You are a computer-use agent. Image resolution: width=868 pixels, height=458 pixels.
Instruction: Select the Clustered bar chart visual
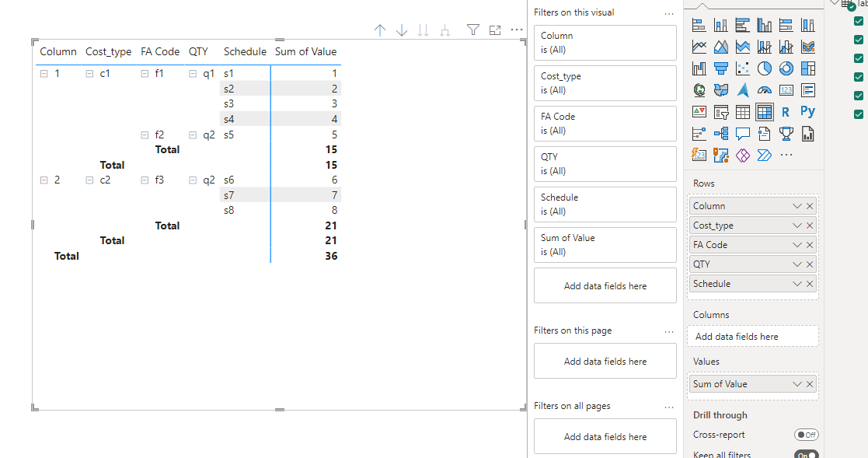coord(742,25)
